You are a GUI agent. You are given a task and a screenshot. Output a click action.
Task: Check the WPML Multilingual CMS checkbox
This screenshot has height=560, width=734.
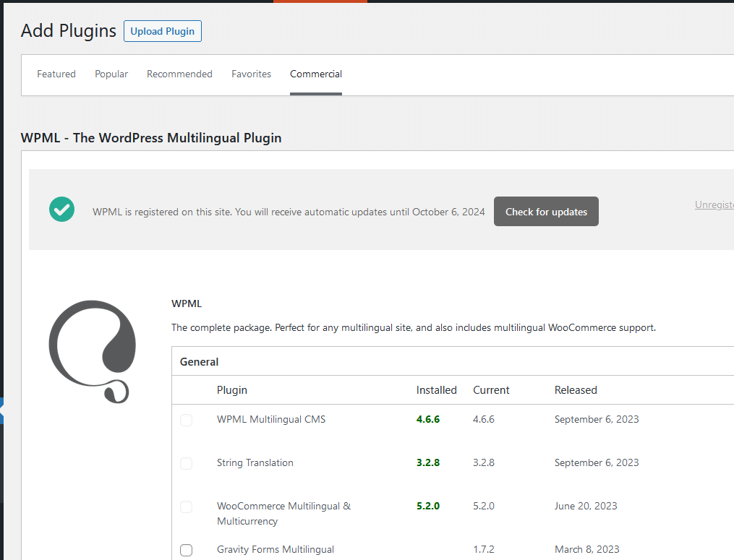click(186, 420)
